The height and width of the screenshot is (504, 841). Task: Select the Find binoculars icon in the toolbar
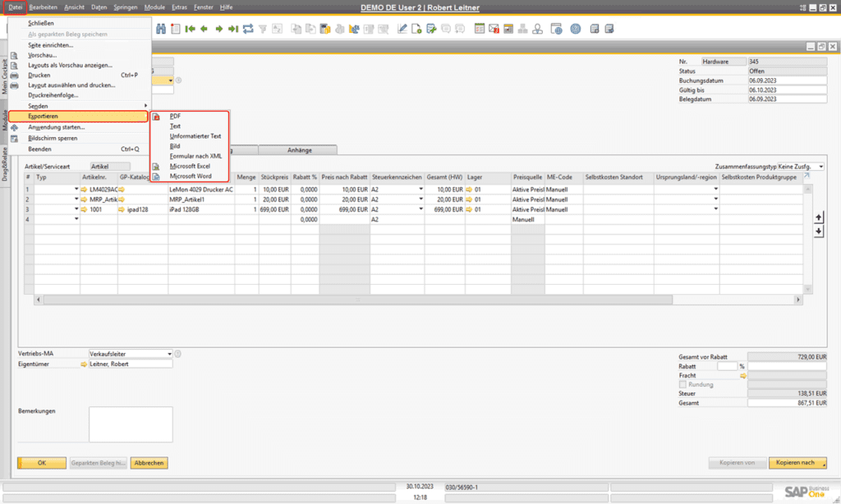[x=162, y=27]
